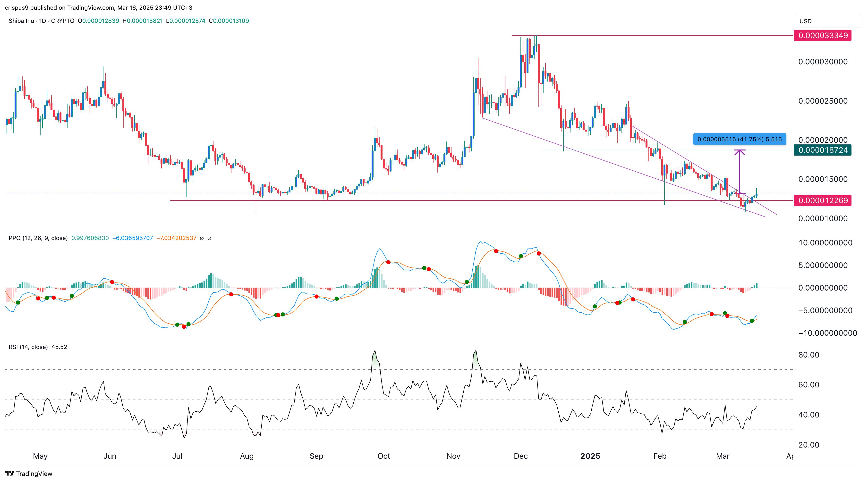Click the PPO 5.000000000 axis label
The height and width of the screenshot is (482, 868).
(x=823, y=266)
